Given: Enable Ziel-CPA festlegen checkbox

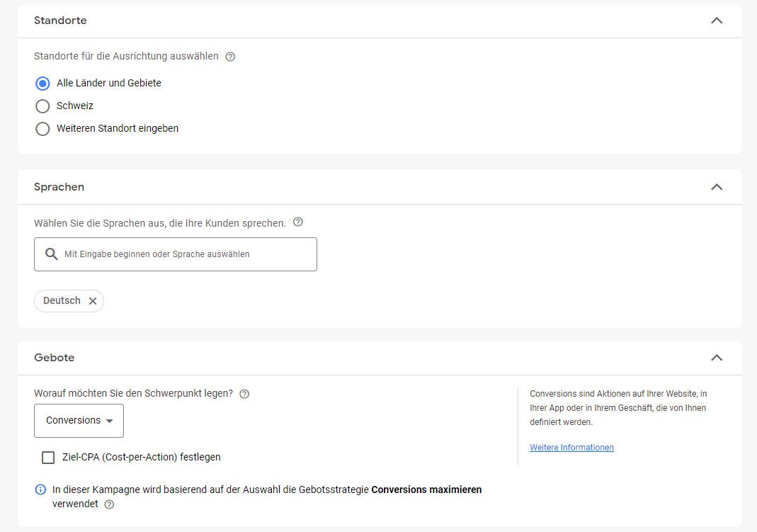Looking at the screenshot, I should (48, 457).
